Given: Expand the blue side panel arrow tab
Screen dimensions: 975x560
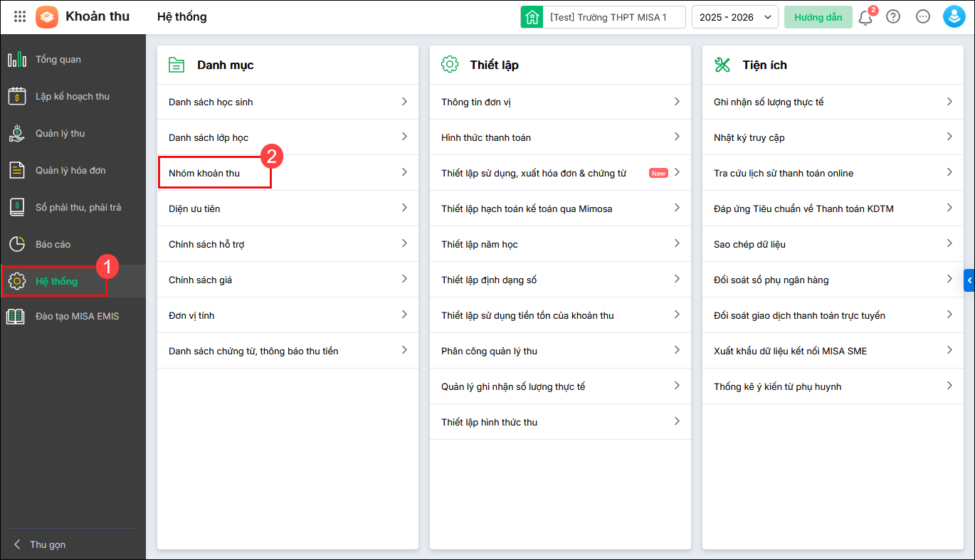Looking at the screenshot, I should coord(969,280).
